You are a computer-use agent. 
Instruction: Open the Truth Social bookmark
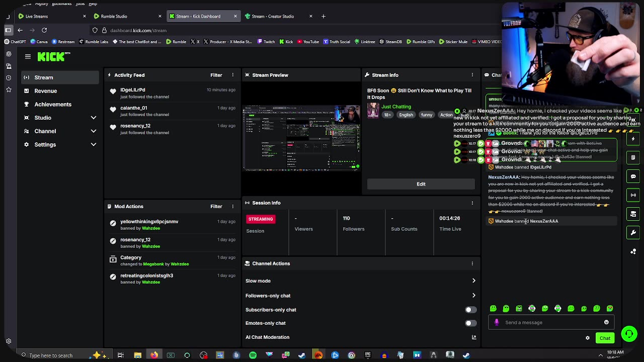click(x=337, y=42)
